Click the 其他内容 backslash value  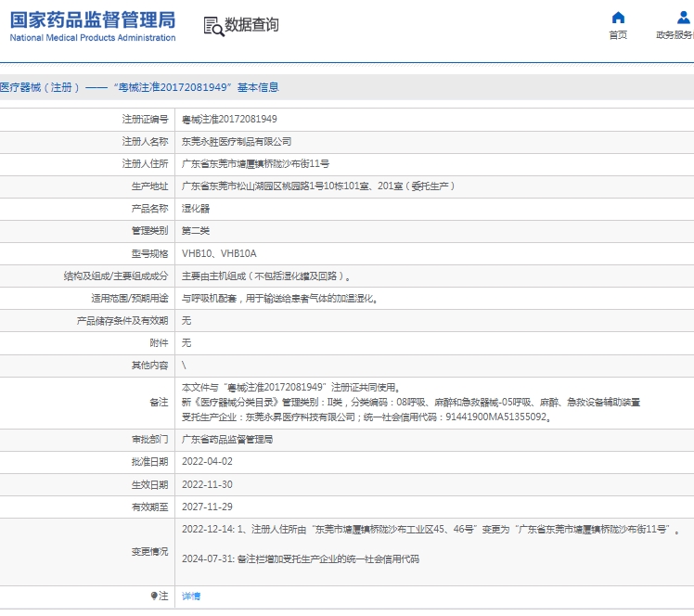pos(184,366)
